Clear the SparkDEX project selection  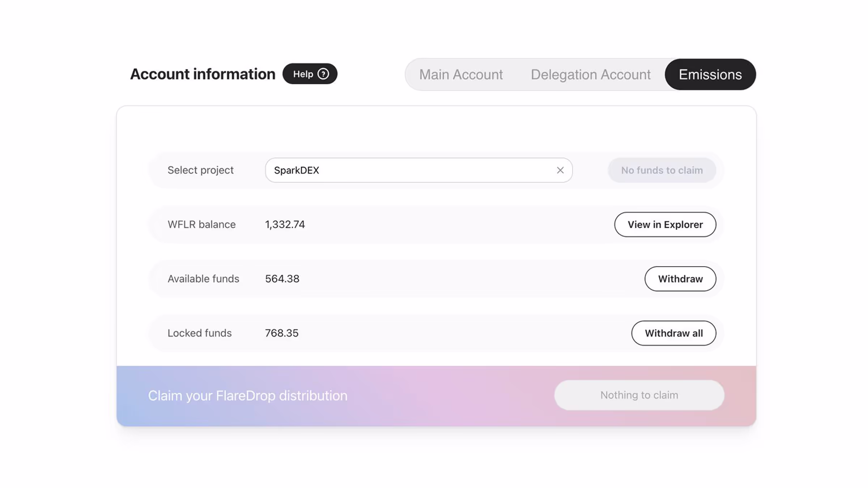(x=560, y=170)
